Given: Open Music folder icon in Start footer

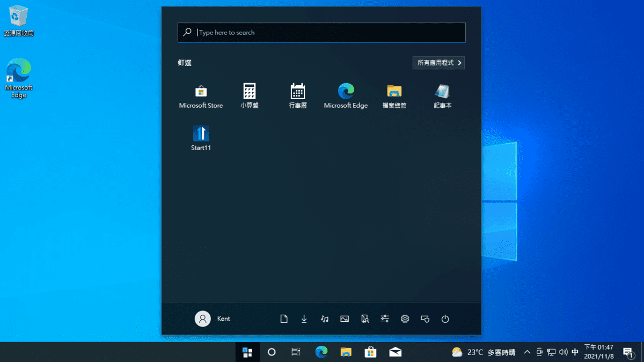Looking at the screenshot, I should (324, 319).
